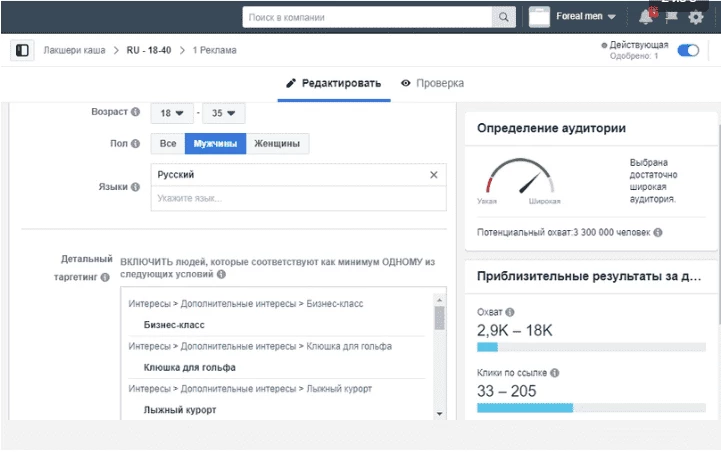This screenshot has width=721, height=457.
Task: Click the Клики по ссылке estimate bar
Action: click(x=591, y=408)
